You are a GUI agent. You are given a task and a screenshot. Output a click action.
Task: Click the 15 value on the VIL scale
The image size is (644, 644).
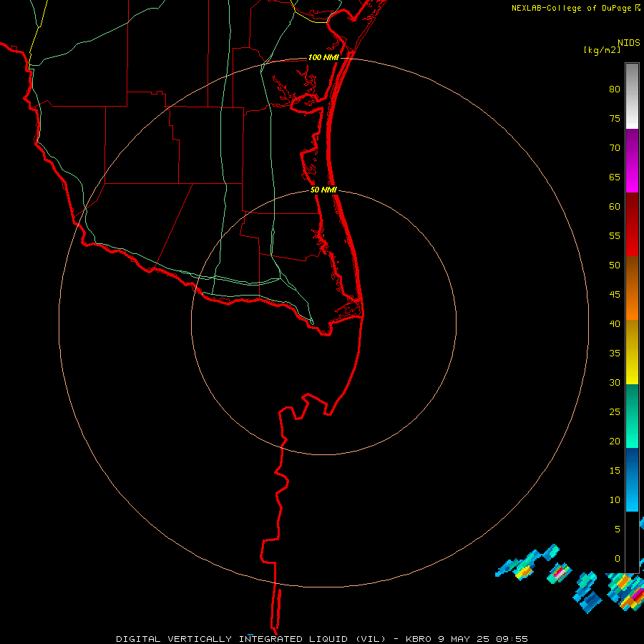tap(615, 471)
